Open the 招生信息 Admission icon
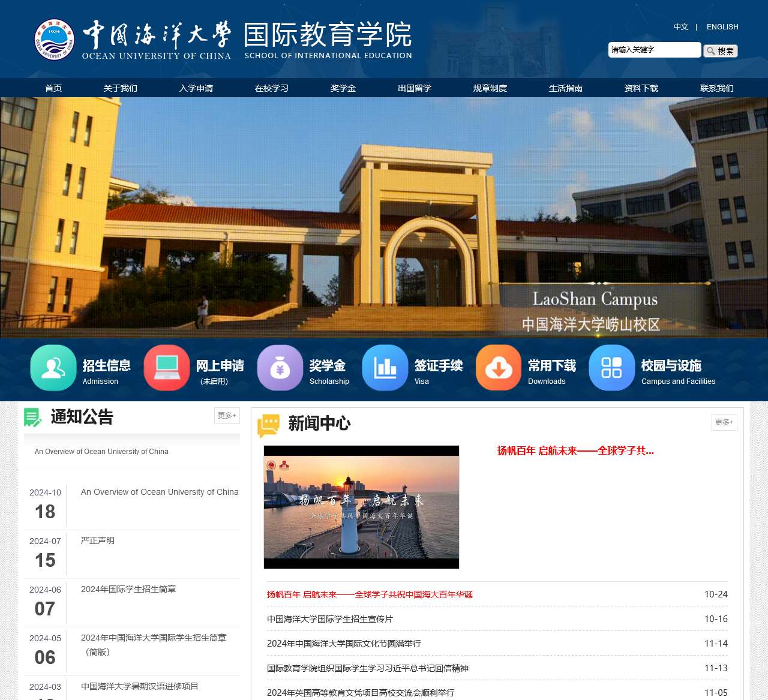 click(x=53, y=368)
